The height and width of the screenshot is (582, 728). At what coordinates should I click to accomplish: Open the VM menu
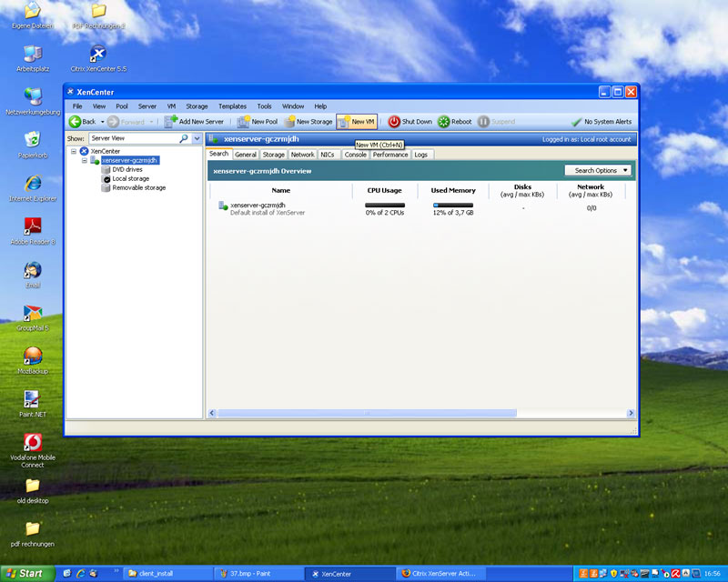coord(171,106)
